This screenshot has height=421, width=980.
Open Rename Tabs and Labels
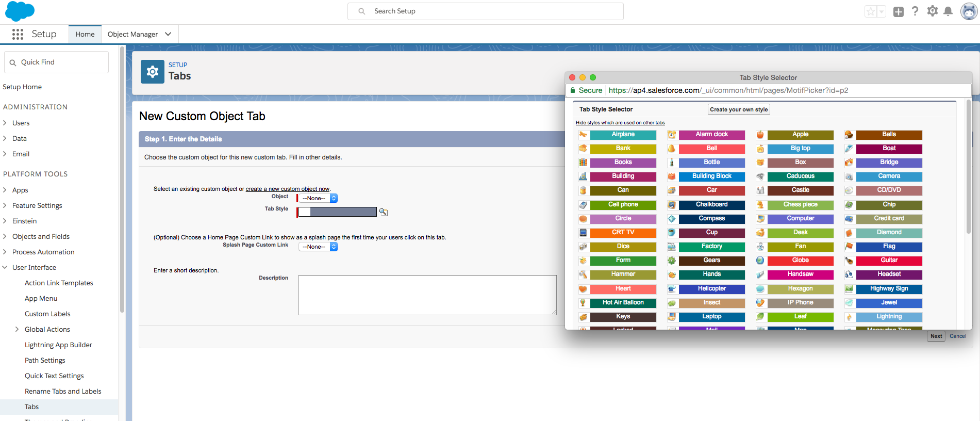click(x=63, y=391)
